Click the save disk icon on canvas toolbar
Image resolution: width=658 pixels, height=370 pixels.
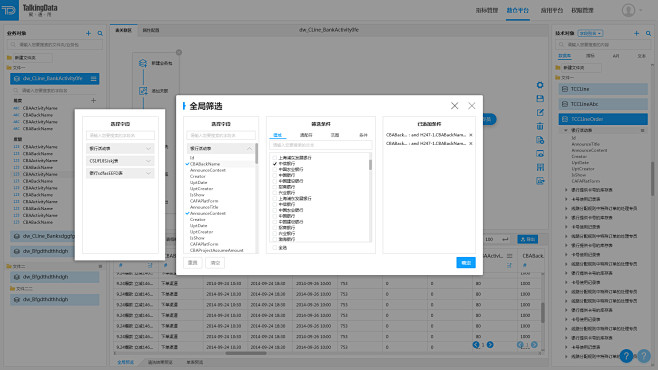[x=540, y=99]
